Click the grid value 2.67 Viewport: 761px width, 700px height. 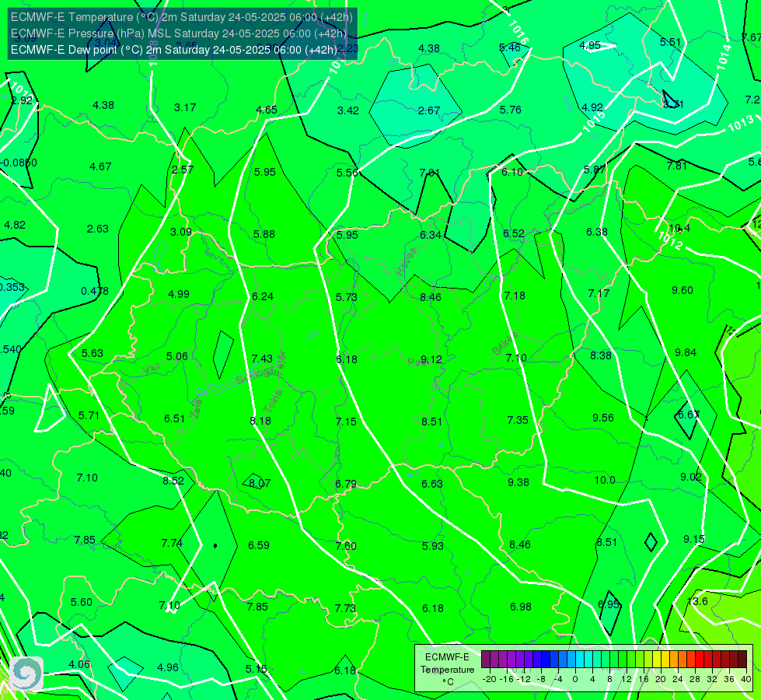point(429,110)
